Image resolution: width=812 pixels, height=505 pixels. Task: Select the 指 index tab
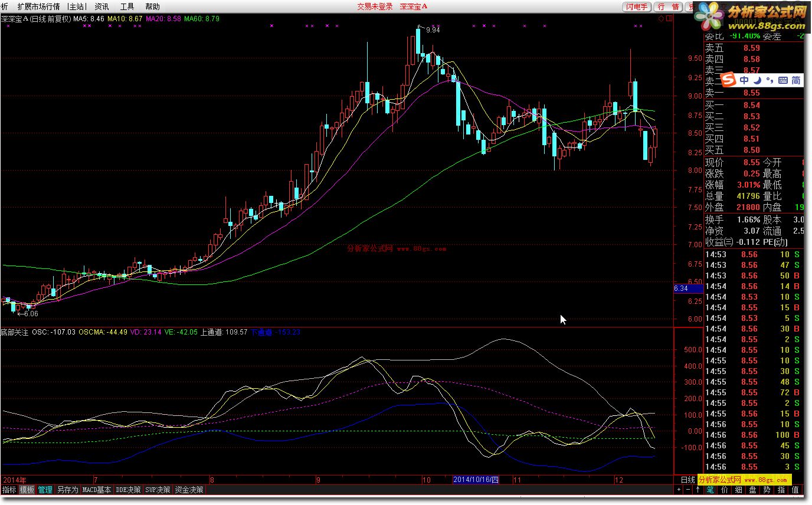click(x=781, y=490)
